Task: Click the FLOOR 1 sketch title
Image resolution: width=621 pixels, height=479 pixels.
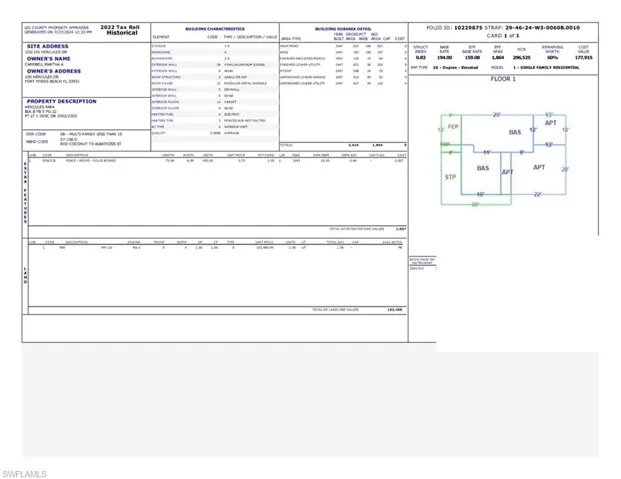Action: (x=503, y=79)
